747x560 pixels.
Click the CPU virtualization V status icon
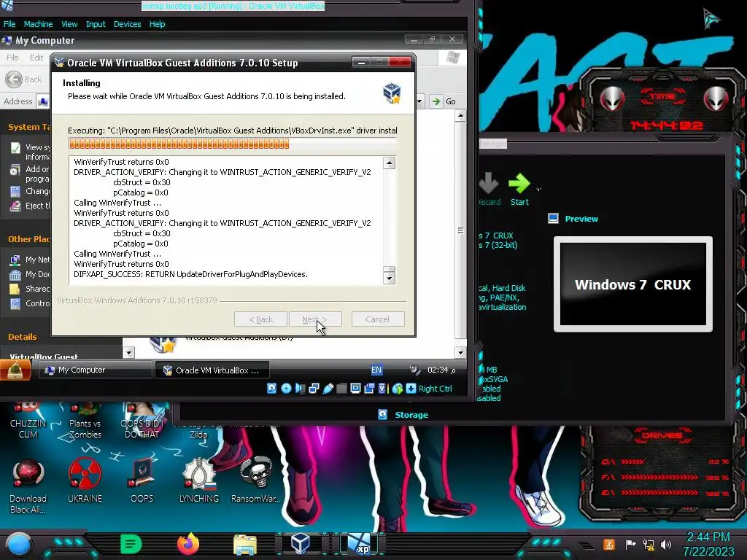click(382, 389)
